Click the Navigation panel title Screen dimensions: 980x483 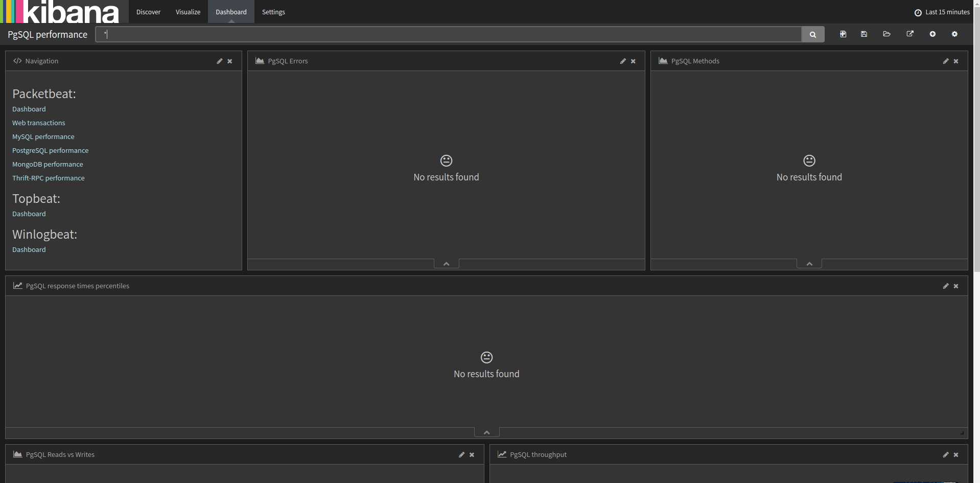pos(42,61)
